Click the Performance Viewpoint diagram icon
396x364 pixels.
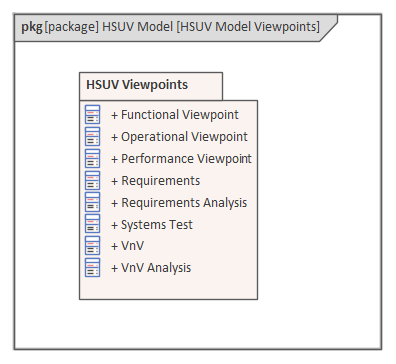click(x=92, y=158)
